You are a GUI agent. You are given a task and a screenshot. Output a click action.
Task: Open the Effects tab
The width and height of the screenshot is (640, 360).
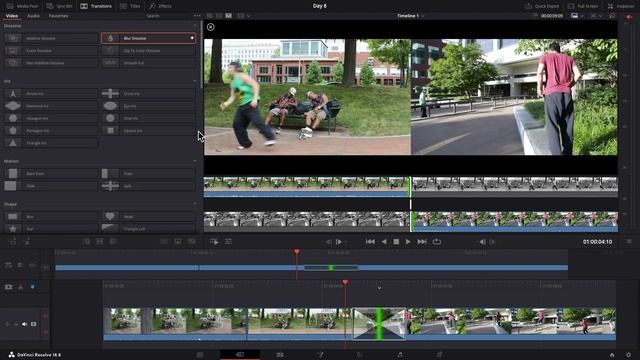pos(160,6)
